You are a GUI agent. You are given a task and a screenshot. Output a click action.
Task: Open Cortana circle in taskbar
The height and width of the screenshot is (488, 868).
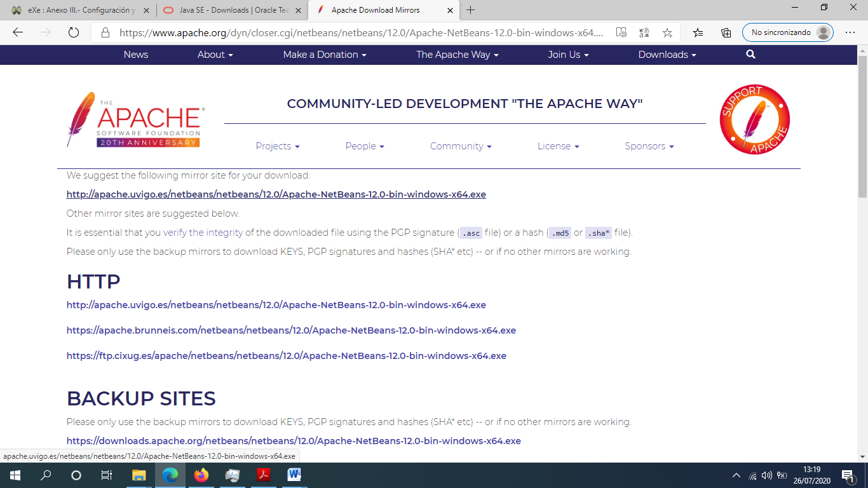click(76, 475)
